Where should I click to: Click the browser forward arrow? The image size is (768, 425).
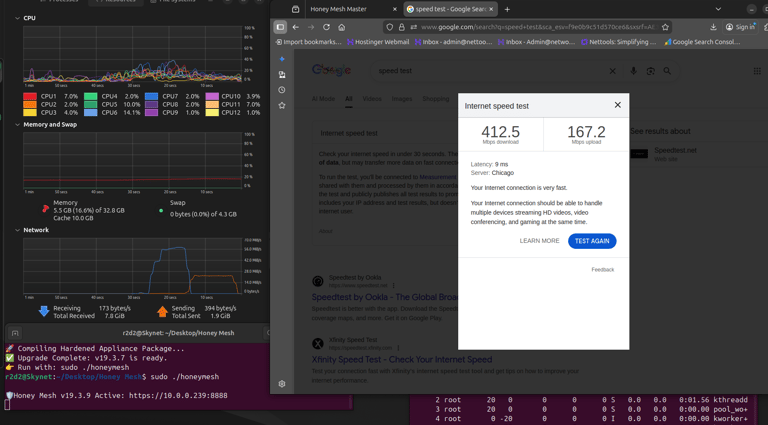pyautogui.click(x=311, y=27)
